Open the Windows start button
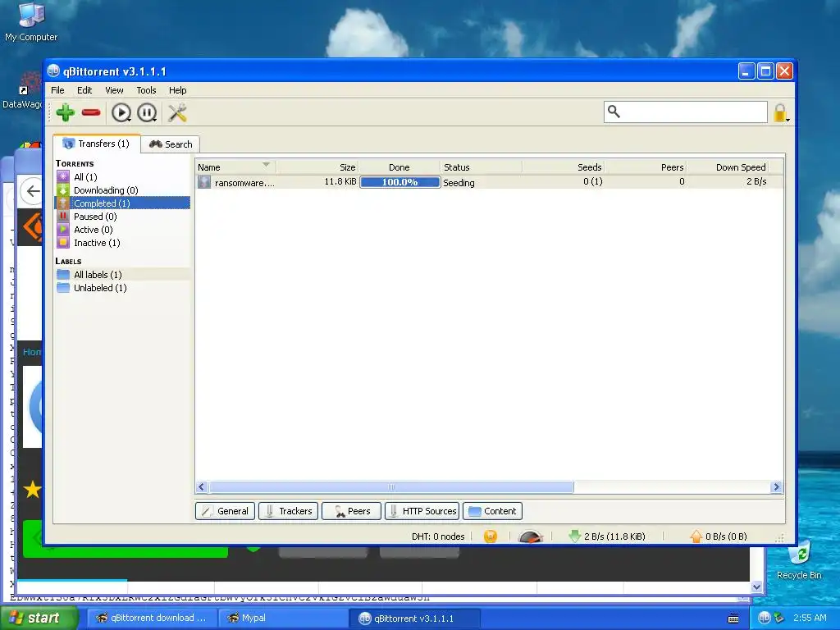This screenshot has height=630, width=840. [x=39, y=618]
